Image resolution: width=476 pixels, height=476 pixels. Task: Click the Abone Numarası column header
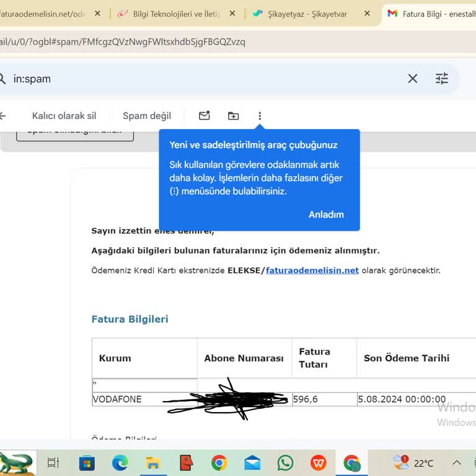pyautogui.click(x=244, y=358)
